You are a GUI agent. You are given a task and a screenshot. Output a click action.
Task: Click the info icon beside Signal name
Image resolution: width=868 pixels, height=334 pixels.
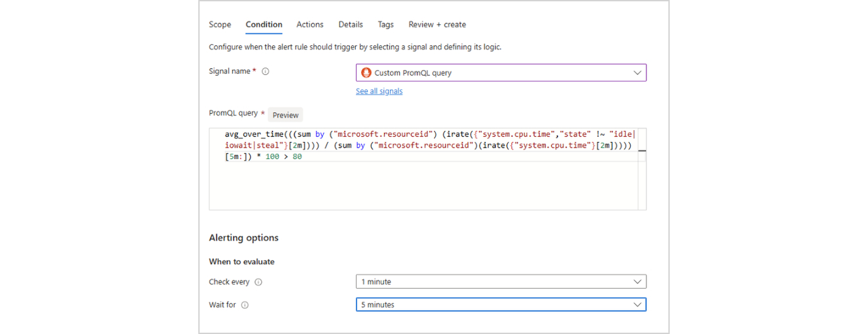(265, 71)
